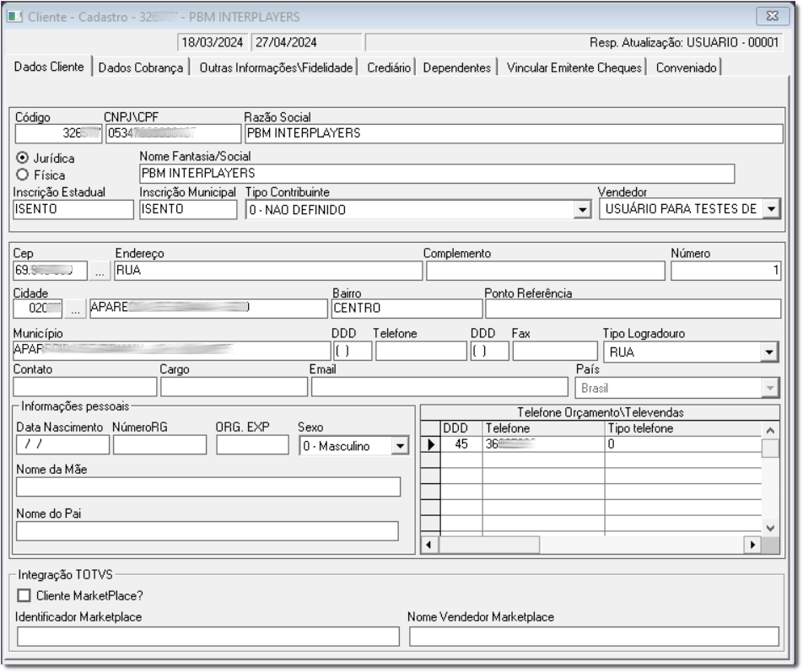Click the date field showing 18/03/2024

click(213, 42)
